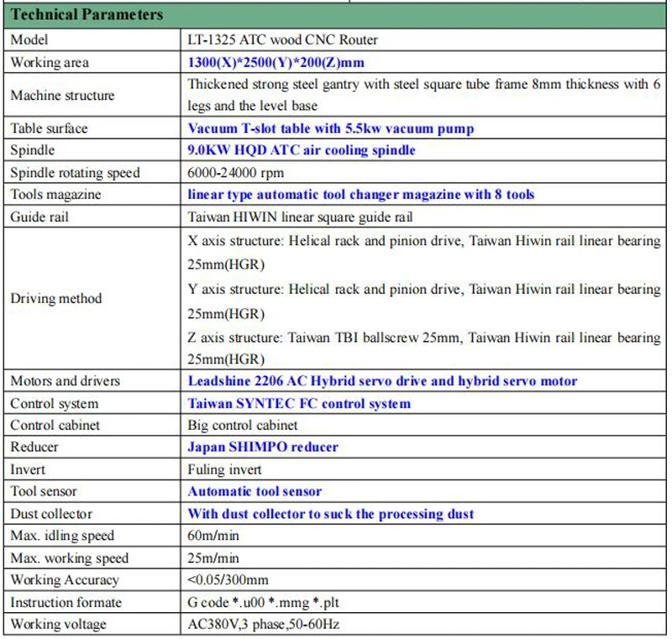
Task: Click 'With dust collector to suck the processing dust'
Action: (330, 514)
